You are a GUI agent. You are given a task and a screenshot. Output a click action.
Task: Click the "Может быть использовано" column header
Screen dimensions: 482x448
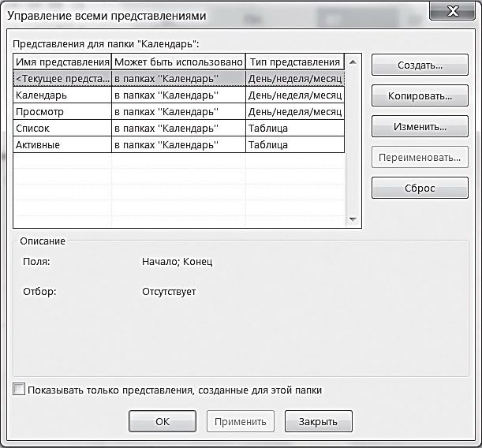pyautogui.click(x=178, y=62)
